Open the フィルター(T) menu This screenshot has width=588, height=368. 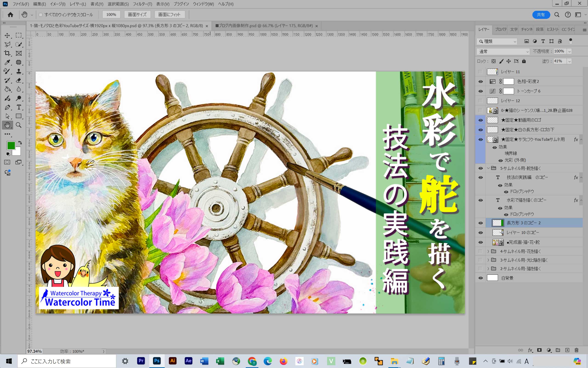[142, 4]
